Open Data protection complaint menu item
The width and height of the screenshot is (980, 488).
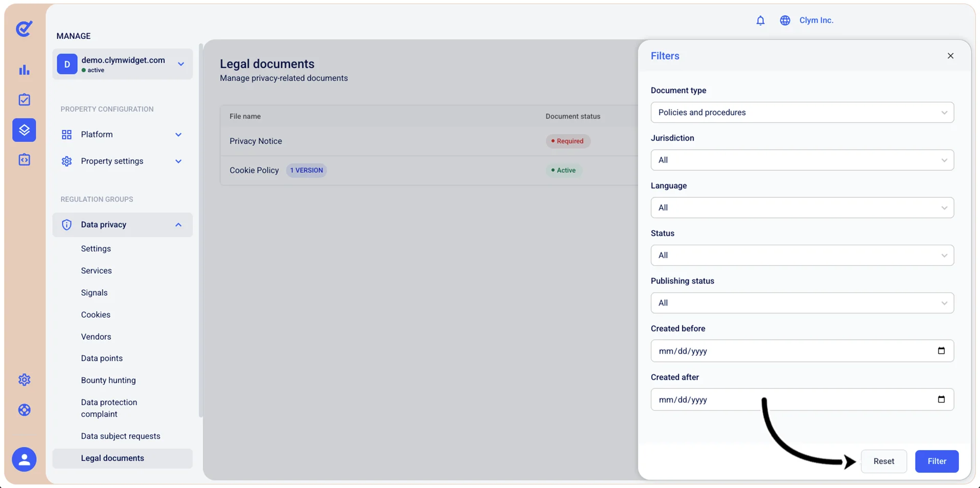point(109,408)
